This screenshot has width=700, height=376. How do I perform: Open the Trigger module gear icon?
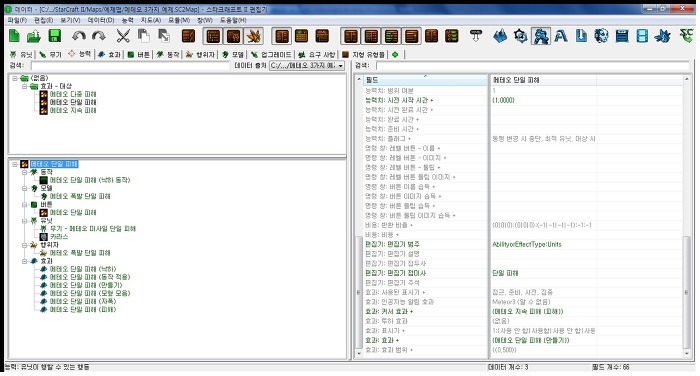coord(521,36)
